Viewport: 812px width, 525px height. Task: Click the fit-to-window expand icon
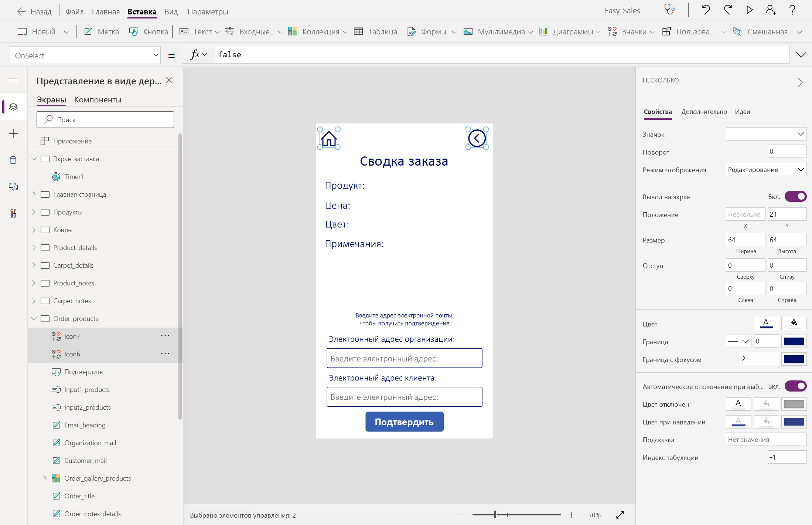point(620,515)
